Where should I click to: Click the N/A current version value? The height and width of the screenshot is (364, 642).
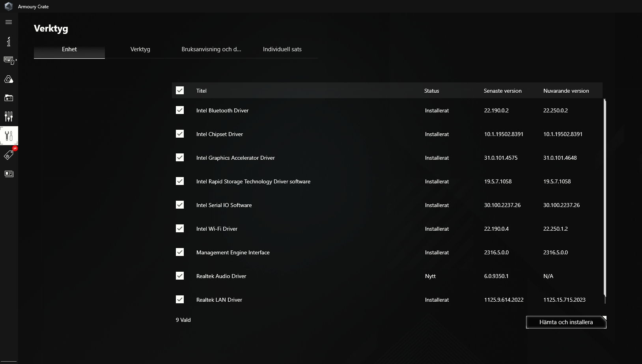pos(548,276)
